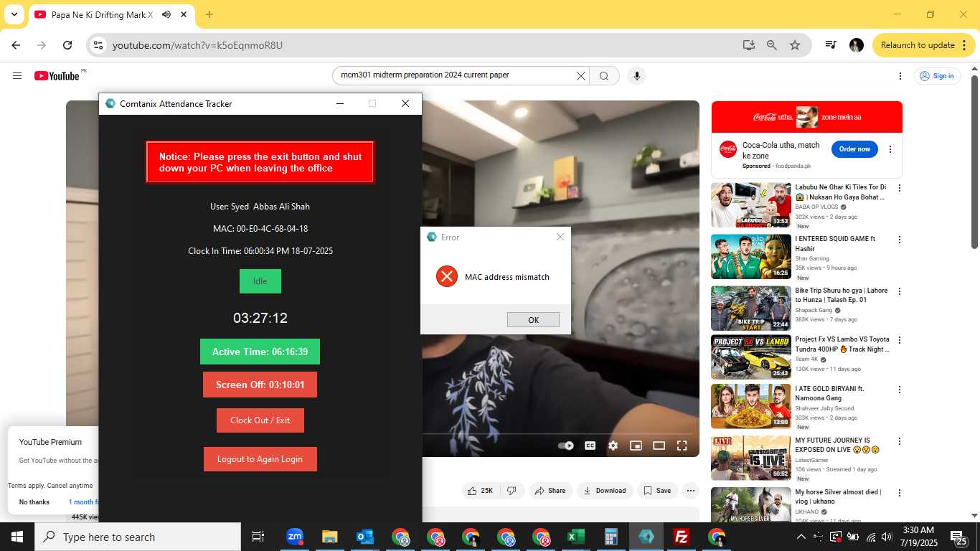
Task: Enable miniplayer mode on the video
Action: (x=636, y=446)
